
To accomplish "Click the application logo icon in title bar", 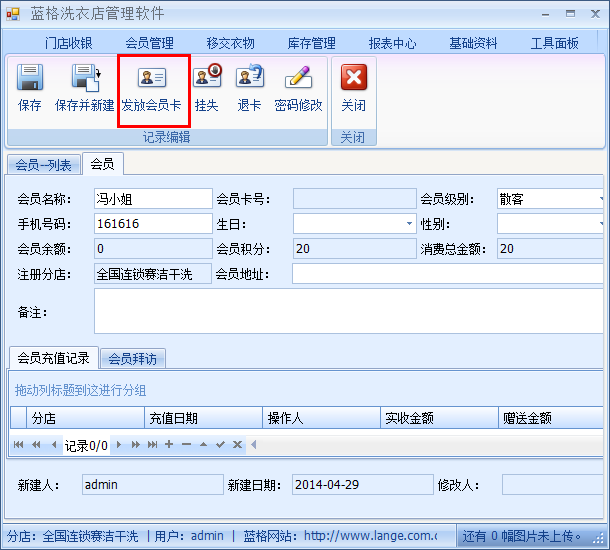I will (x=13, y=14).
